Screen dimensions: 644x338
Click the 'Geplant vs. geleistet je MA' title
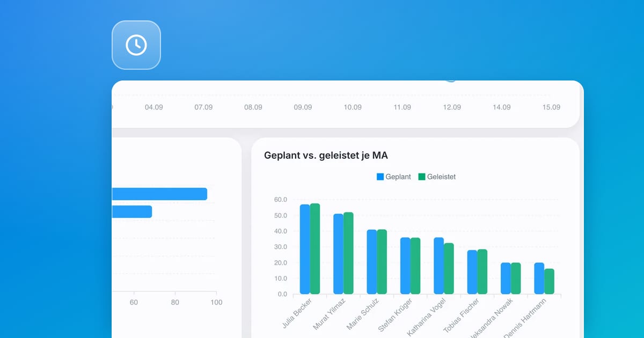[326, 156]
